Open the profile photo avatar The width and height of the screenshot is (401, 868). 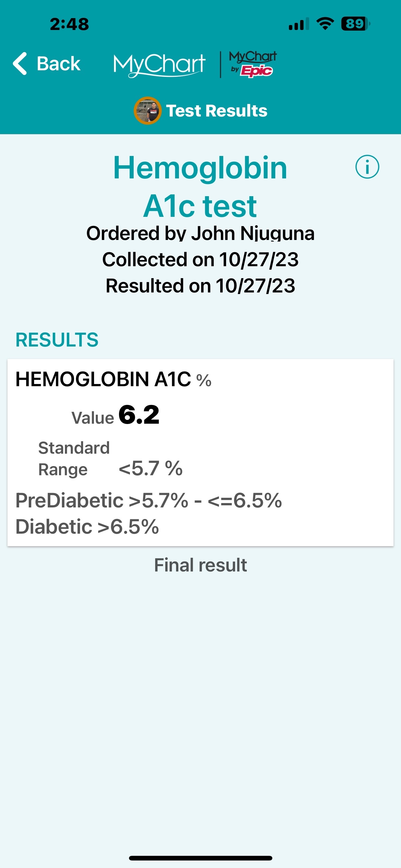[x=147, y=111]
